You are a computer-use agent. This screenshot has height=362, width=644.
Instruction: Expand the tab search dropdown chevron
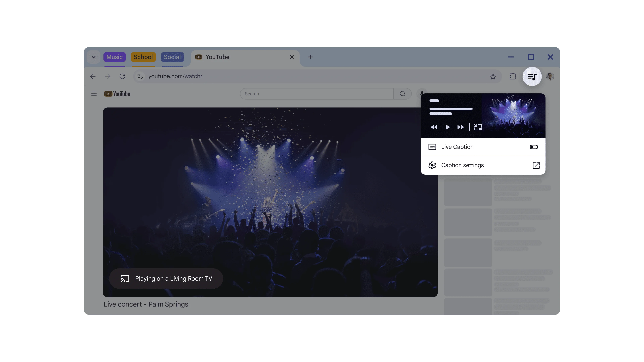click(x=94, y=57)
